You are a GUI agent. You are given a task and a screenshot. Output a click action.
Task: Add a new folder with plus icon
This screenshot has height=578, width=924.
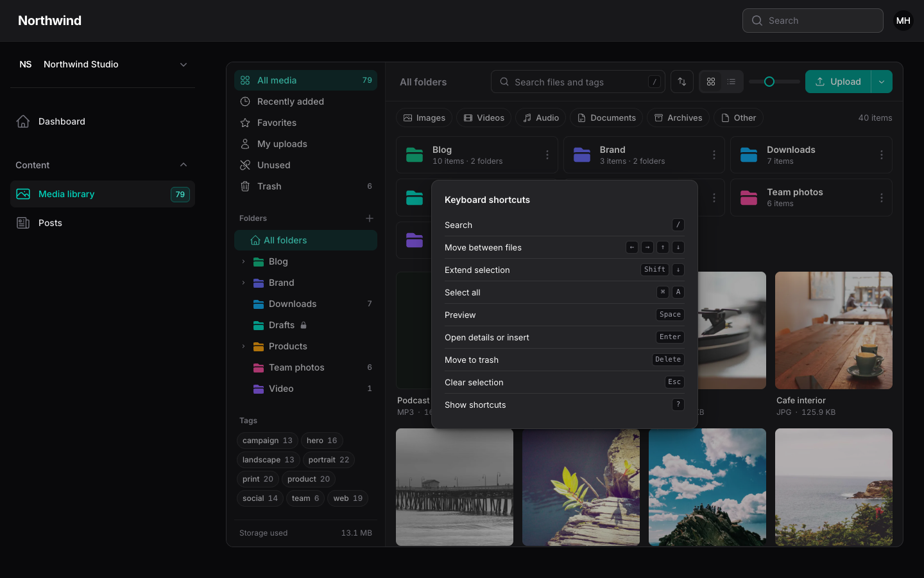click(x=370, y=218)
